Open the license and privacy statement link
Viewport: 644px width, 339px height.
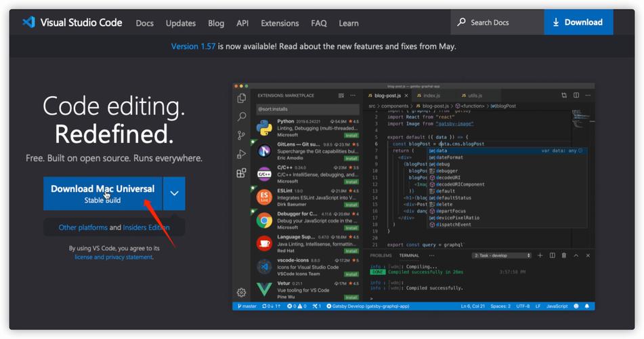[x=113, y=257]
